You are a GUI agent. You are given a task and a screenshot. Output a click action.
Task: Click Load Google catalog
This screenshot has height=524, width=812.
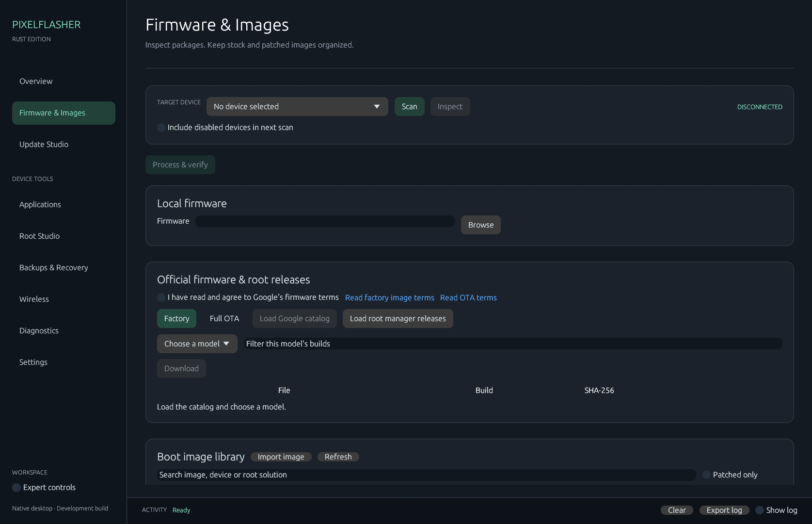tap(295, 319)
